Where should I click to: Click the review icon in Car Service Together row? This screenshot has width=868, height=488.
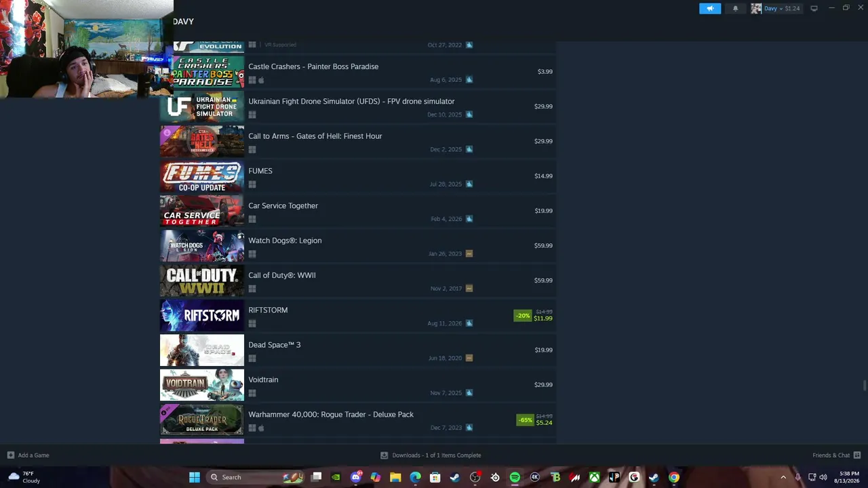coord(469,219)
